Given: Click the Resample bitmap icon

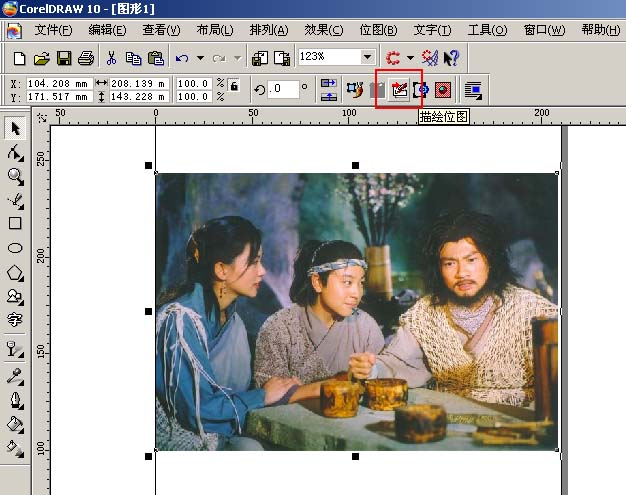Looking at the screenshot, I should (x=421, y=89).
